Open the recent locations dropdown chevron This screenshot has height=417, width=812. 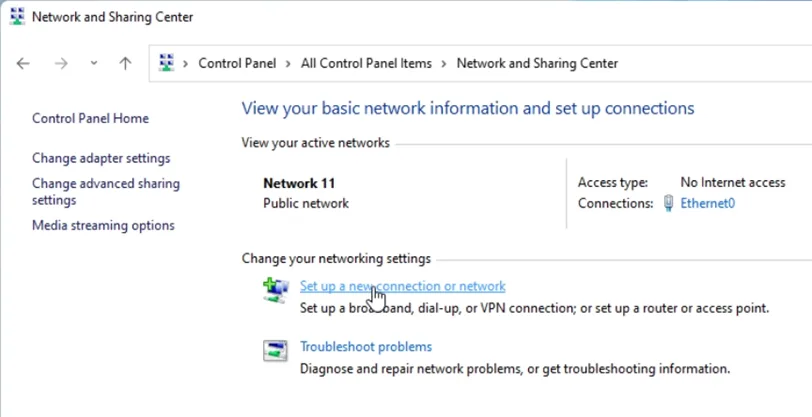(x=94, y=63)
